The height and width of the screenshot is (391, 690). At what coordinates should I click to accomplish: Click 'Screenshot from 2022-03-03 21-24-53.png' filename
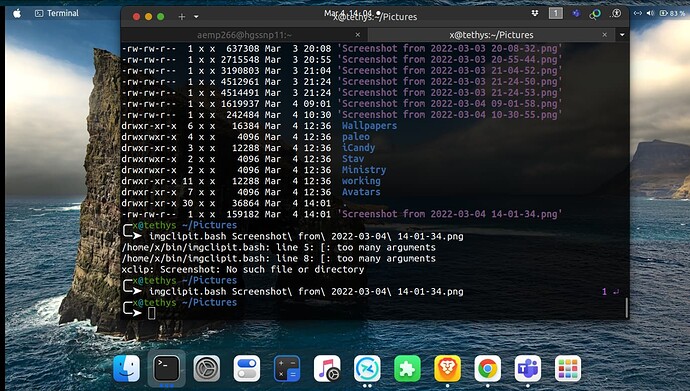(x=449, y=92)
